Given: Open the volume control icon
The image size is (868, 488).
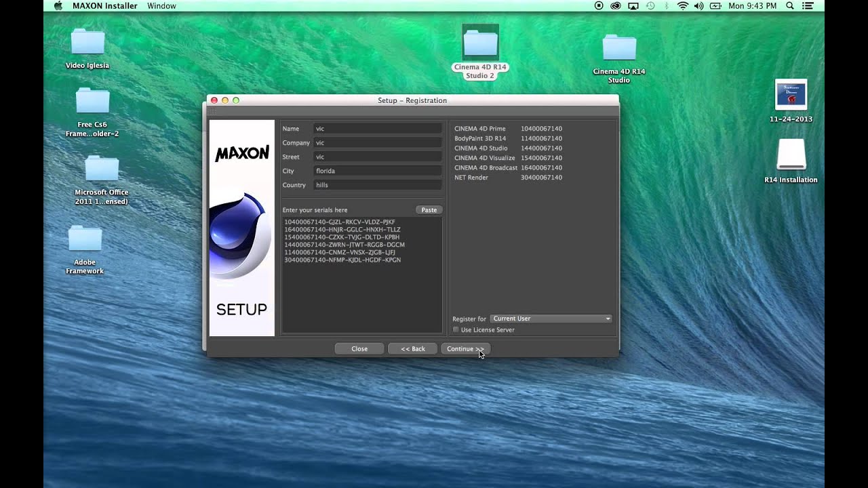Looking at the screenshot, I should point(698,6).
